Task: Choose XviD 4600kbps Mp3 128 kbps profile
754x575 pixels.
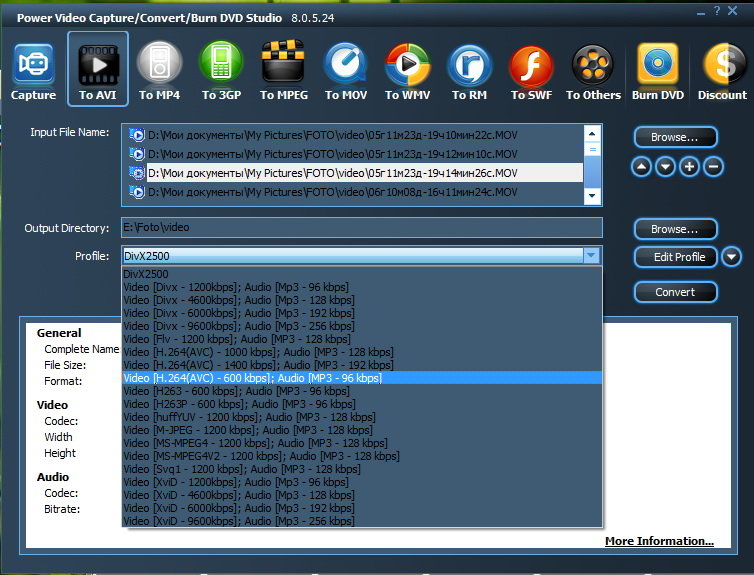Action: pyautogui.click(x=362, y=495)
